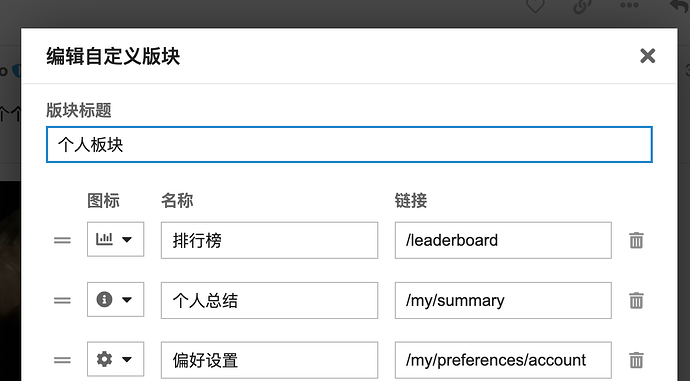Open the chart icon dropdown for 排行榜
690x381 pixels.
115,239
